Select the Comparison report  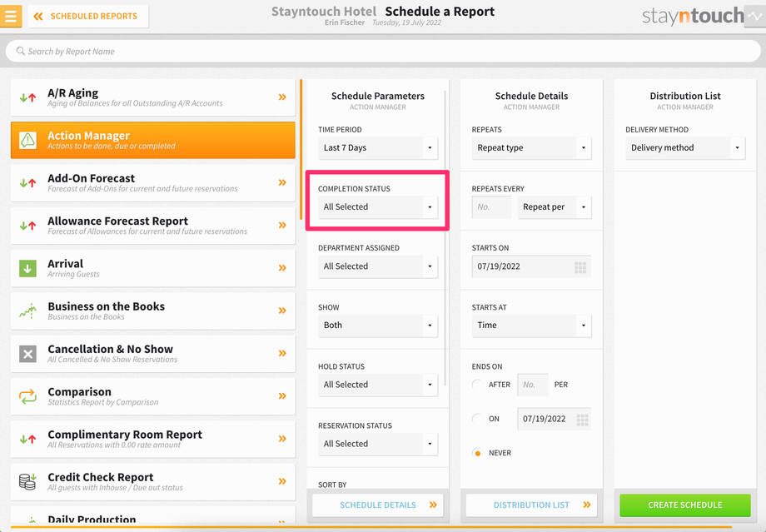pyautogui.click(x=153, y=396)
